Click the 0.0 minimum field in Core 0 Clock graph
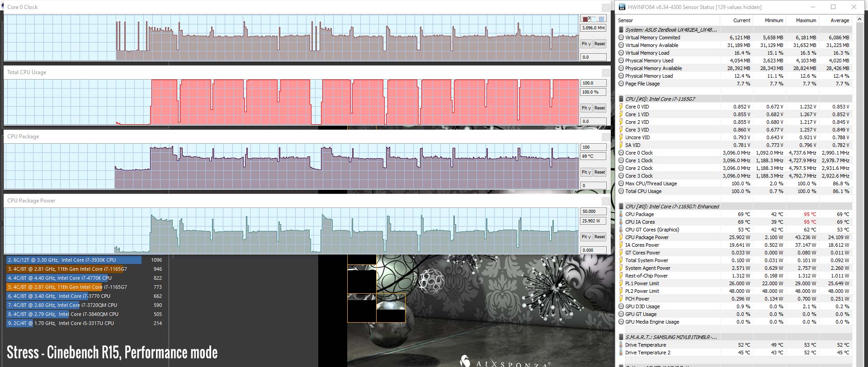The image size is (868, 367). (594, 57)
